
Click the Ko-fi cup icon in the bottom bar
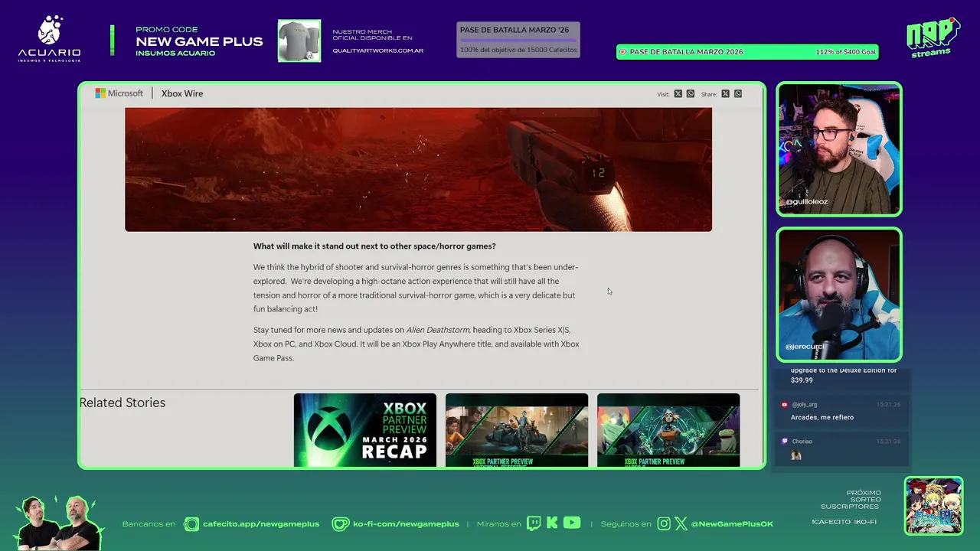(340, 524)
